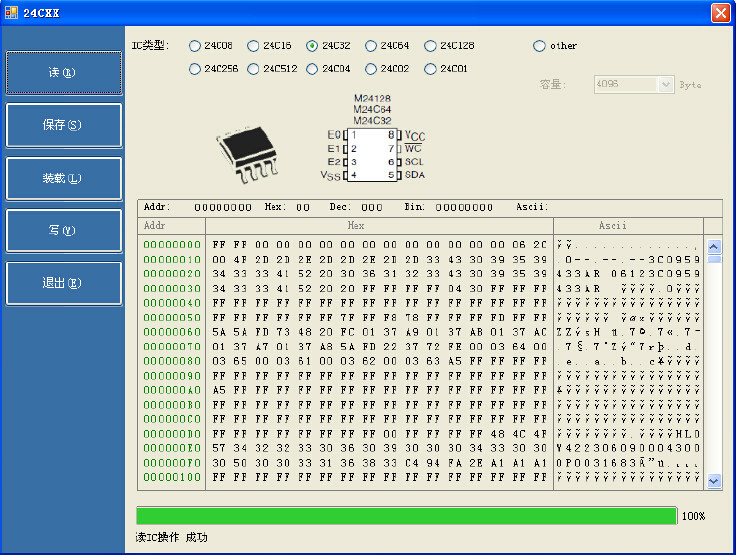Select address row 00000040
Image resolution: width=736 pixels, height=555 pixels.
click(172, 303)
